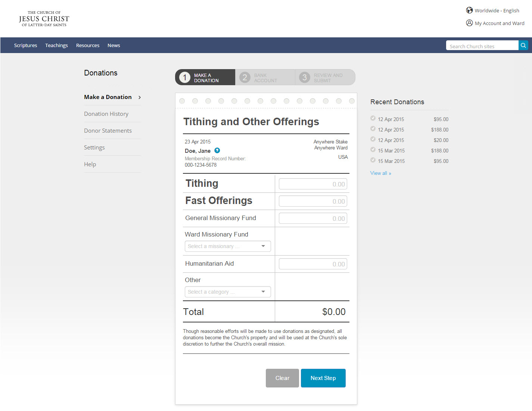Viewport: 532px width, 411px height.
Task: Go to Donation History in sidebar
Action: [x=106, y=114]
